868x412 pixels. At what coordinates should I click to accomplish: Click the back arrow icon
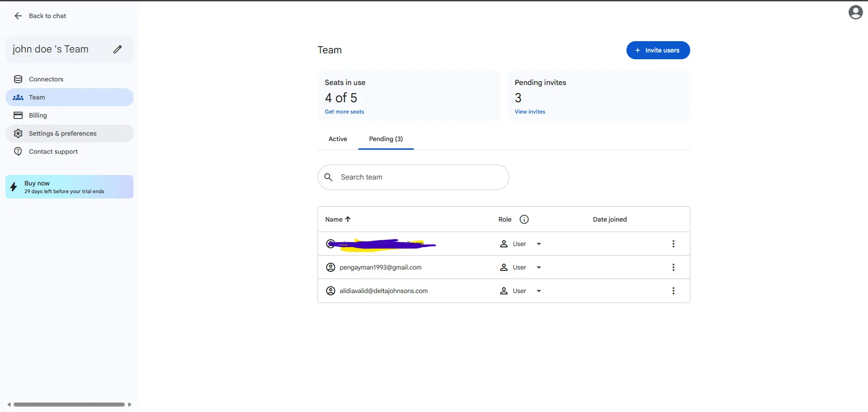tap(18, 16)
